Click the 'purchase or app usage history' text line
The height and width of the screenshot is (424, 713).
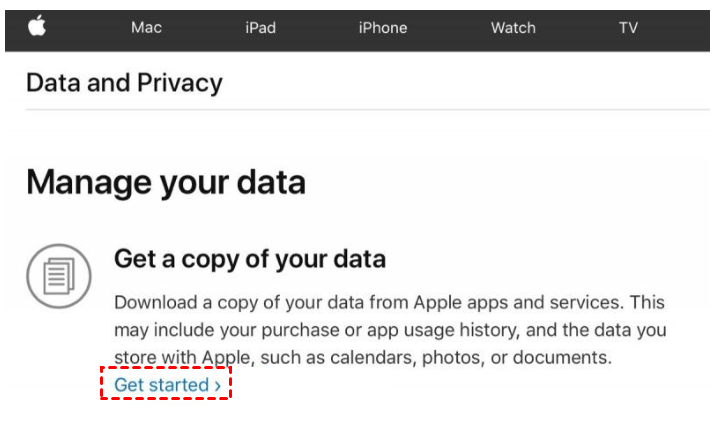pos(390,330)
